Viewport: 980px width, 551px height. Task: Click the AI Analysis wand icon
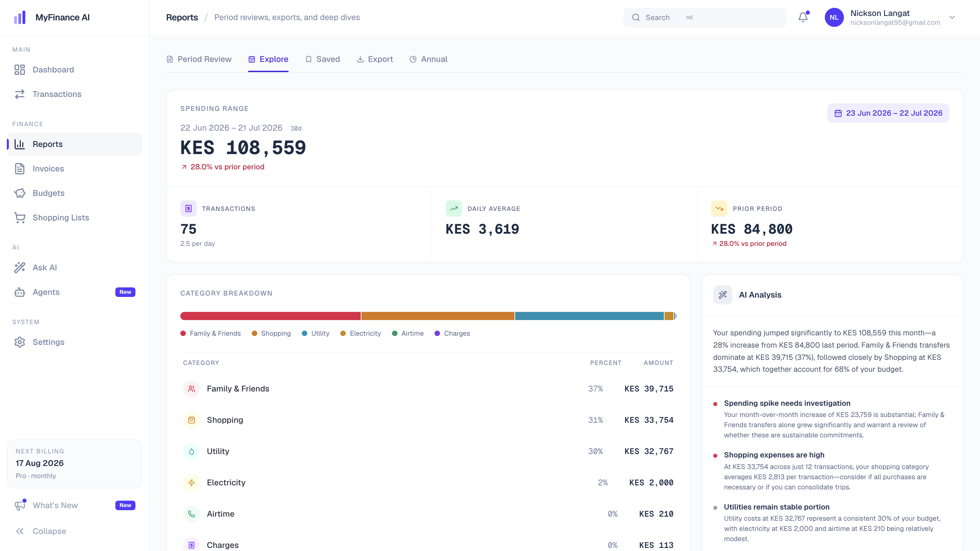pyautogui.click(x=722, y=295)
